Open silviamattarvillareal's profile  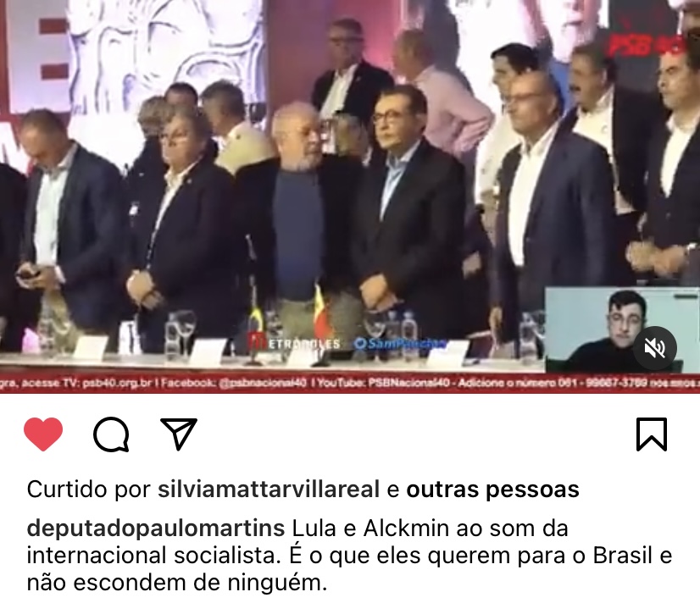coord(269,490)
